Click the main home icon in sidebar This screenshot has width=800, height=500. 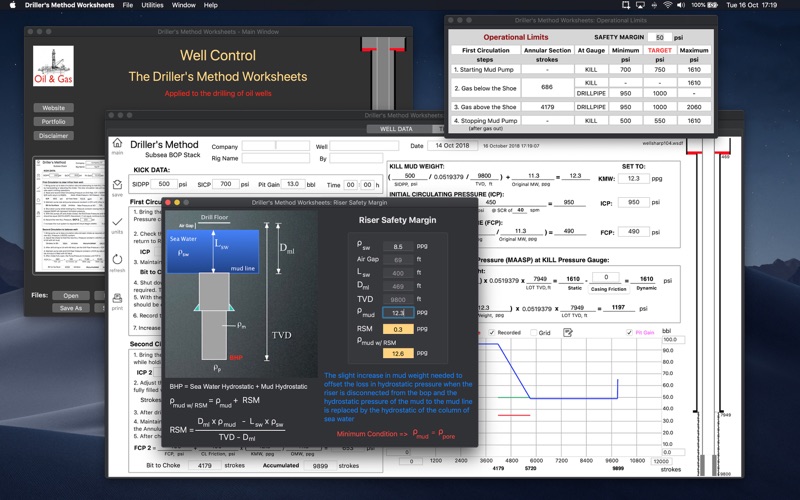(117, 143)
